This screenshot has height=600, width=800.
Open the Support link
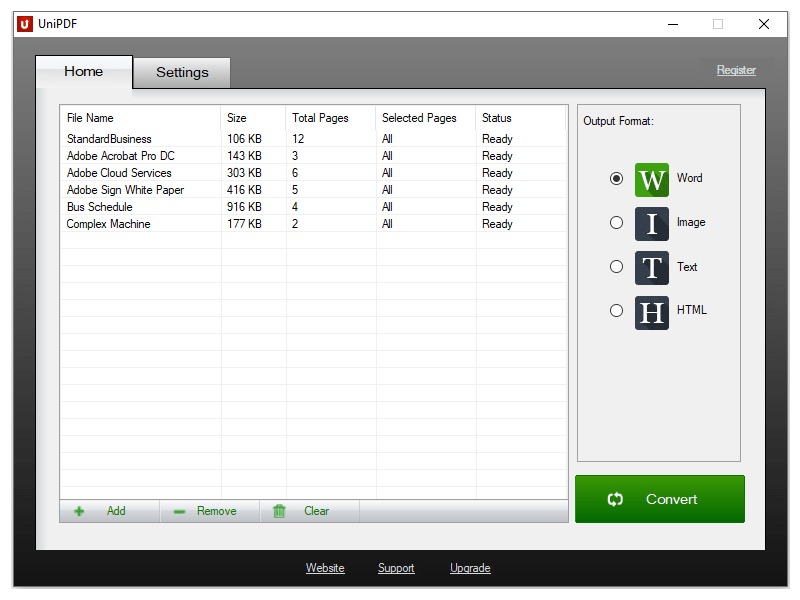tap(396, 568)
